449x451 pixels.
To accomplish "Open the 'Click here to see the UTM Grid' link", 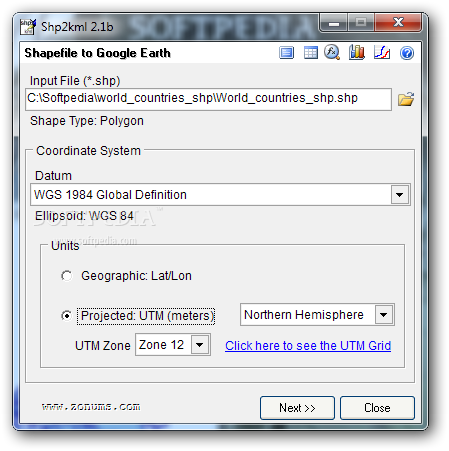I will click(x=308, y=346).
